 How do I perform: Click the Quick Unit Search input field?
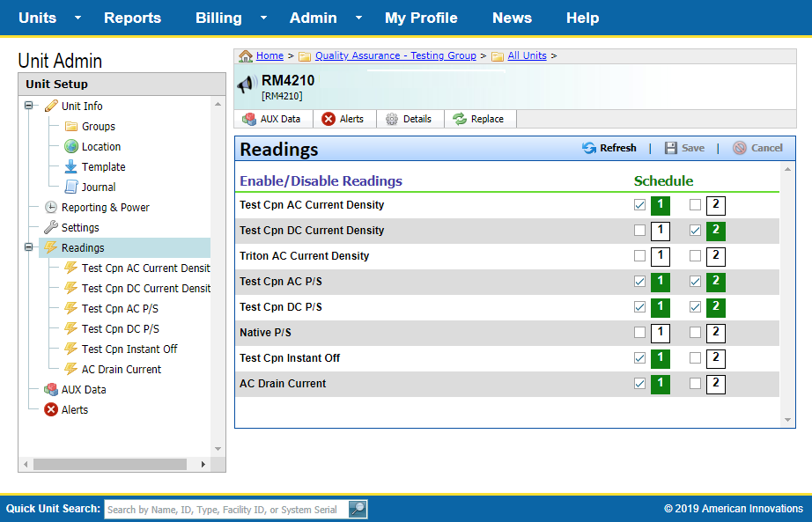tap(225, 509)
